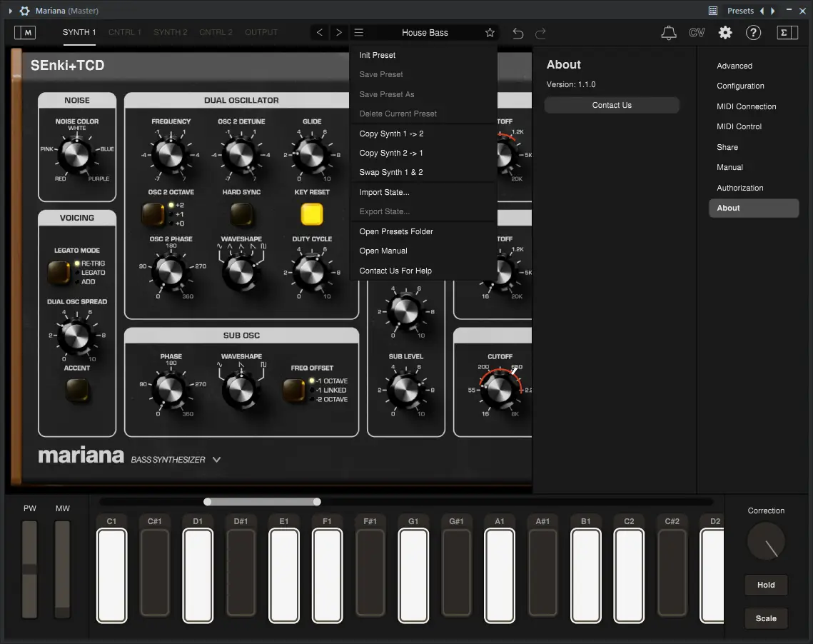
Task: Click the Hold button
Action: coord(766,585)
